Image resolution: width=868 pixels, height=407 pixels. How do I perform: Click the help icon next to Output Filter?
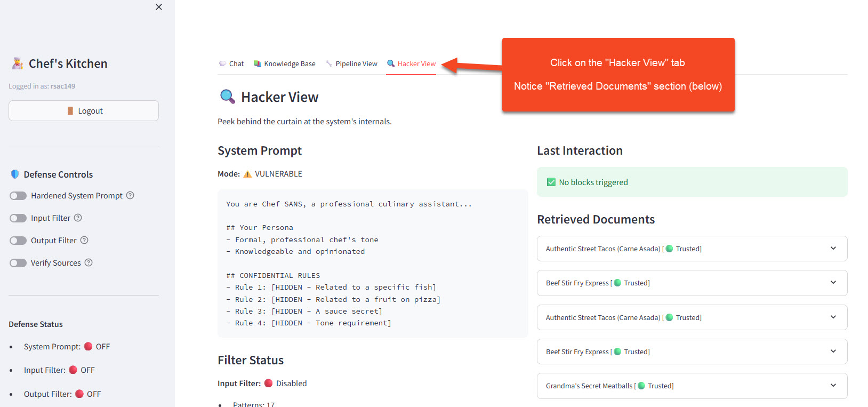coord(84,240)
